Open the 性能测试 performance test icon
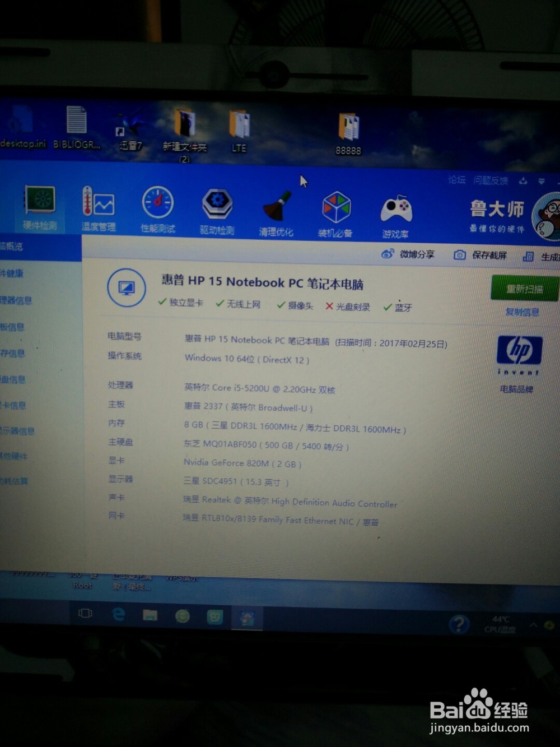This screenshot has height=747, width=560. click(158, 210)
